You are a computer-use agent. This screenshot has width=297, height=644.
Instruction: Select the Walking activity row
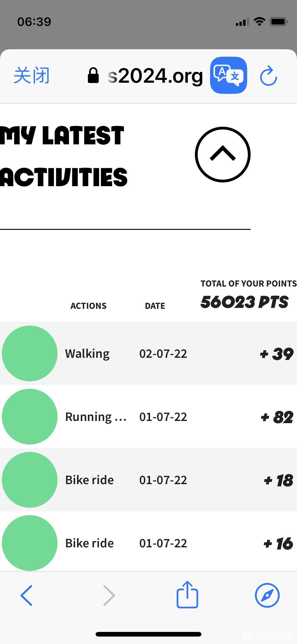click(148, 353)
